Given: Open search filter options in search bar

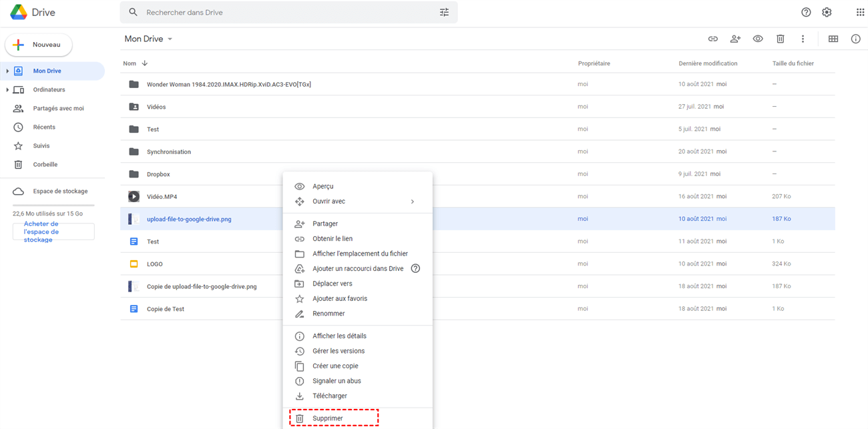Looking at the screenshot, I should (x=444, y=12).
